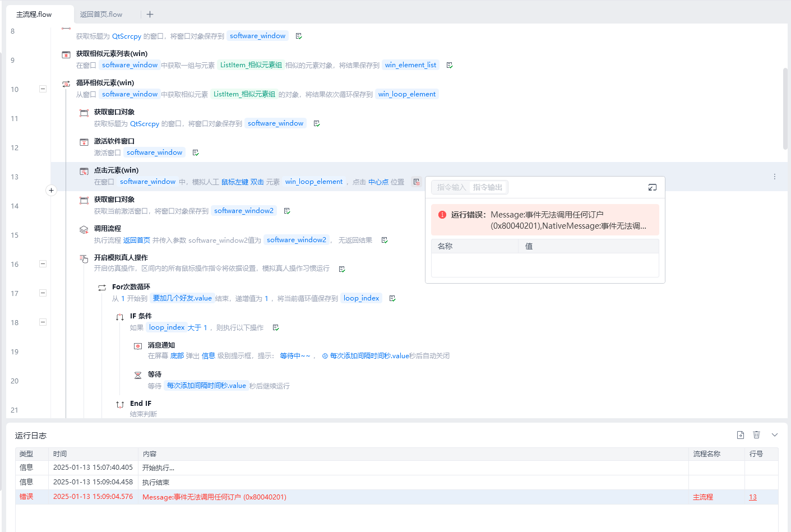This screenshot has width=791, height=532.
Task: Click the 消息通知 instruction icon
Action: pyautogui.click(x=138, y=346)
